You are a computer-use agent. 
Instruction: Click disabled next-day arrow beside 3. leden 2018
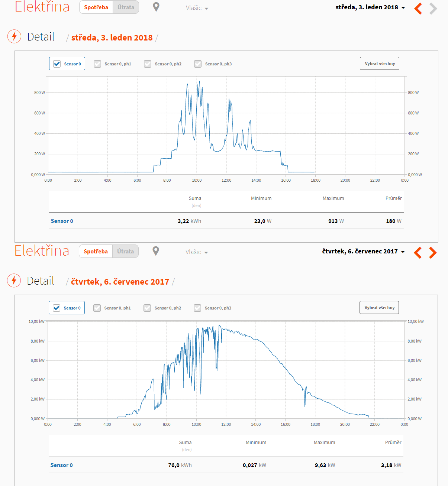(x=433, y=8)
